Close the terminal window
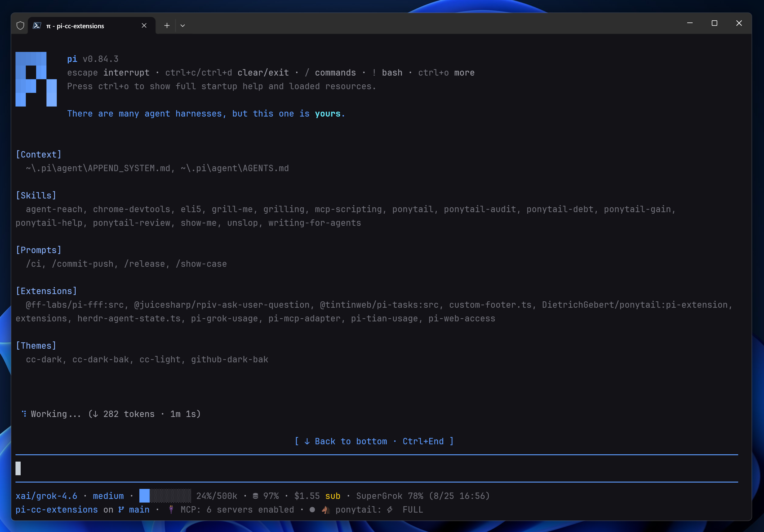Viewport: 764px width, 532px height. [739, 23]
